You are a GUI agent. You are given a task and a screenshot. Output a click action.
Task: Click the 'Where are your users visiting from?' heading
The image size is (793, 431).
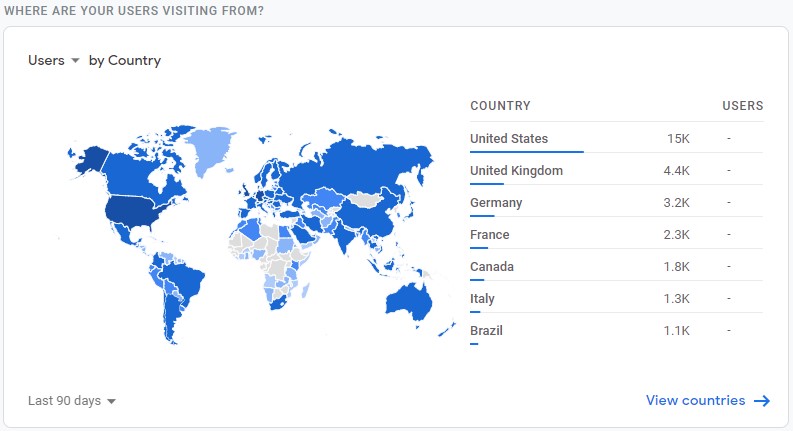tap(134, 11)
